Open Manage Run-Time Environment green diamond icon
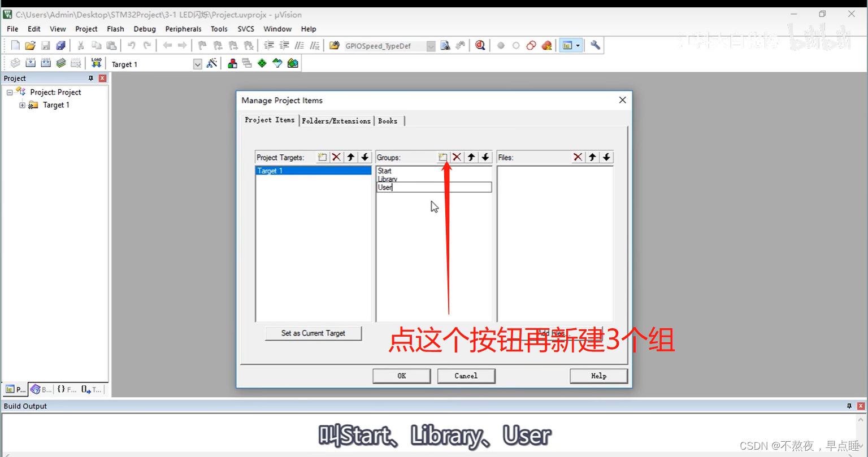Screen dimensions: 868x457 262,63
